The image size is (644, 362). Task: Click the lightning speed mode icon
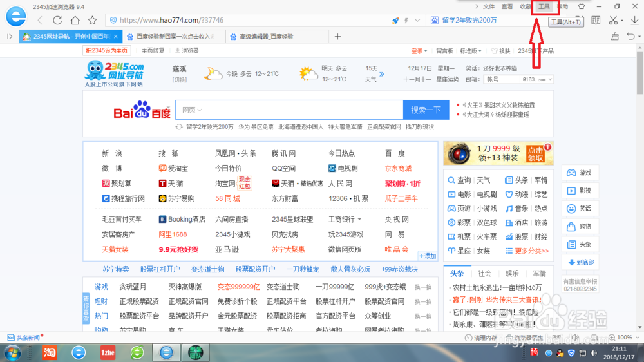click(406, 20)
